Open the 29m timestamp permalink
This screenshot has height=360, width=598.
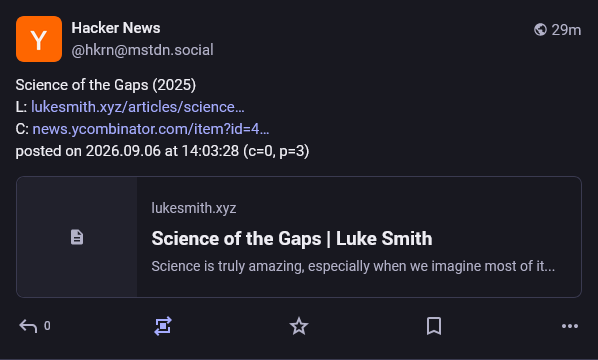pos(566,30)
